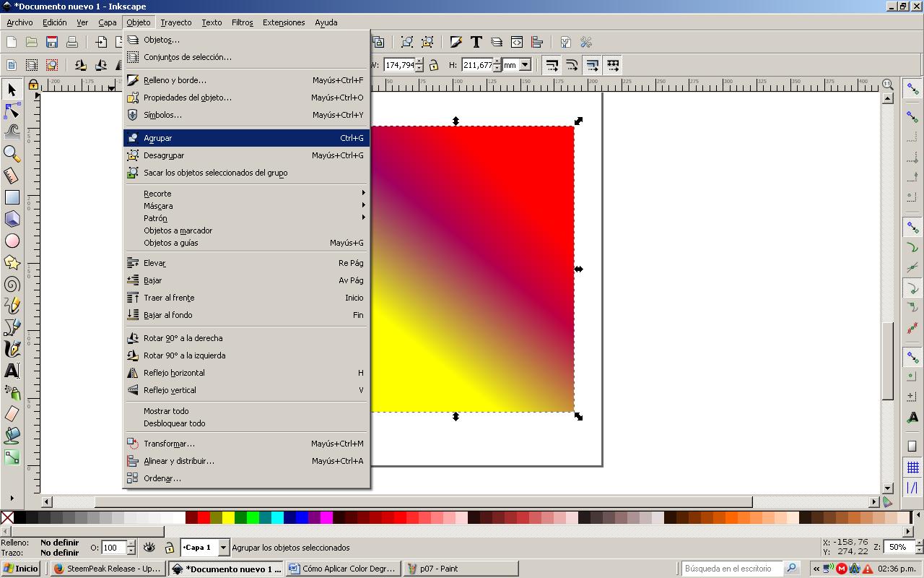924x578 pixels.
Task: Select the Measure ruler tool
Action: pos(12,176)
